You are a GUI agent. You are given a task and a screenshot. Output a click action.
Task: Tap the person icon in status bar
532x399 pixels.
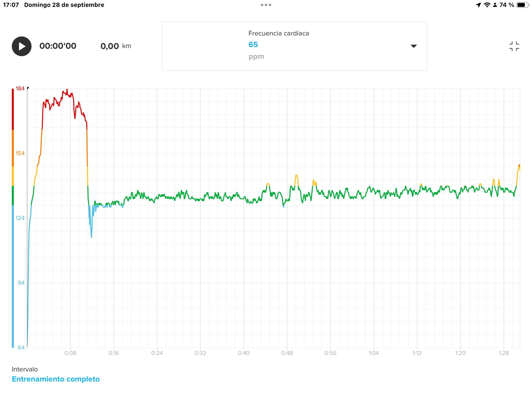point(495,5)
